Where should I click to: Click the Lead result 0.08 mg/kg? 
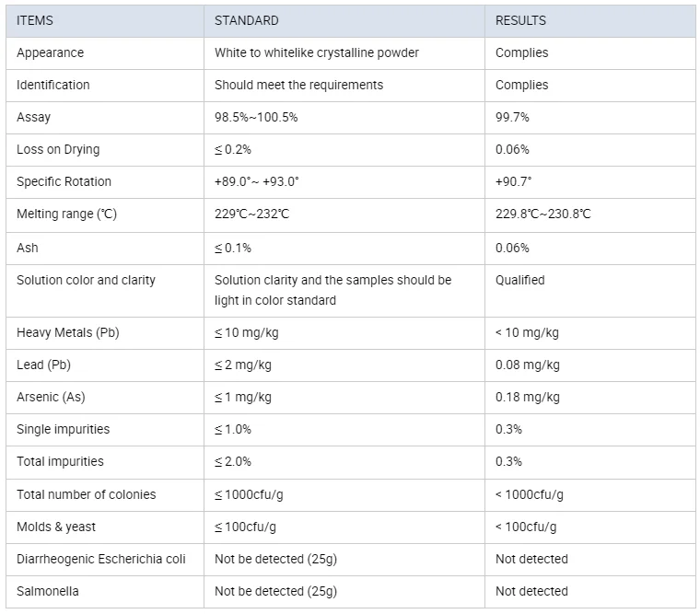click(527, 365)
